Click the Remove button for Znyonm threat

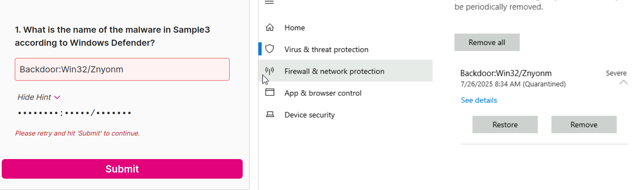584,125
